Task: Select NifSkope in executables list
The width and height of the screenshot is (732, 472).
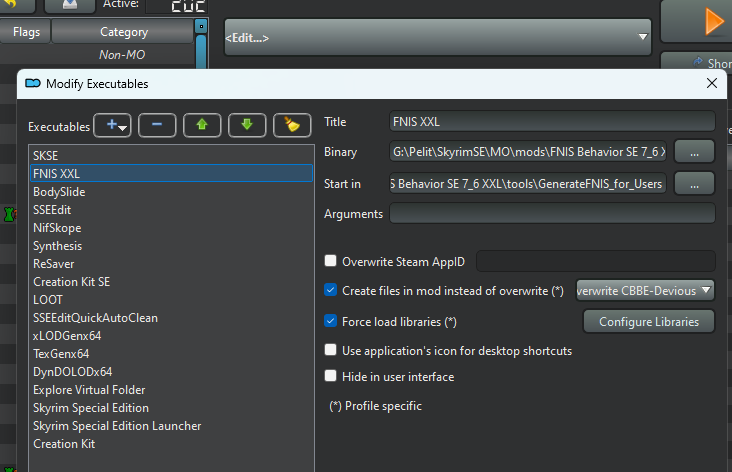Action: click(171, 227)
